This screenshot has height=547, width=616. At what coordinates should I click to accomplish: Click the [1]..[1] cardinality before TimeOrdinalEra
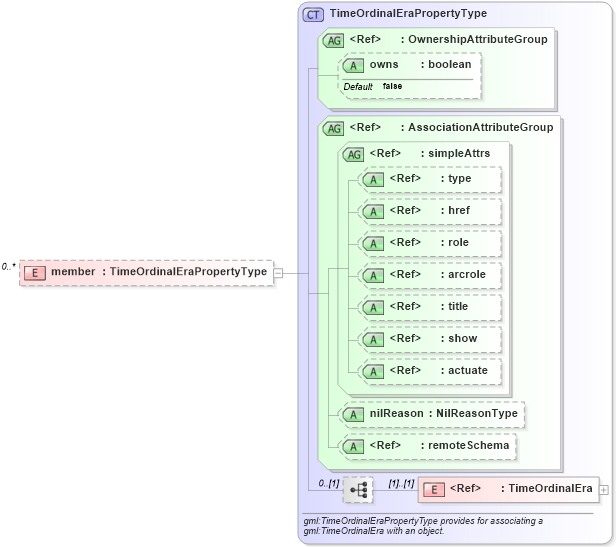point(401,483)
